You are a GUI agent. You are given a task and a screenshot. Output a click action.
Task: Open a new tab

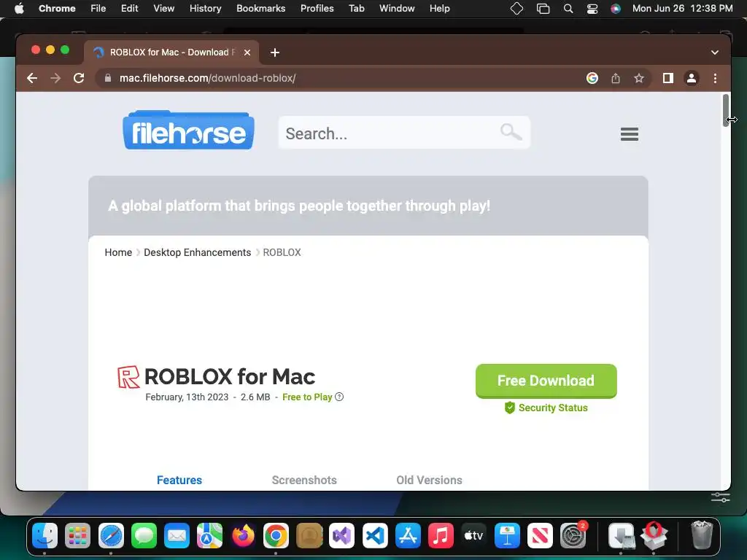click(275, 52)
